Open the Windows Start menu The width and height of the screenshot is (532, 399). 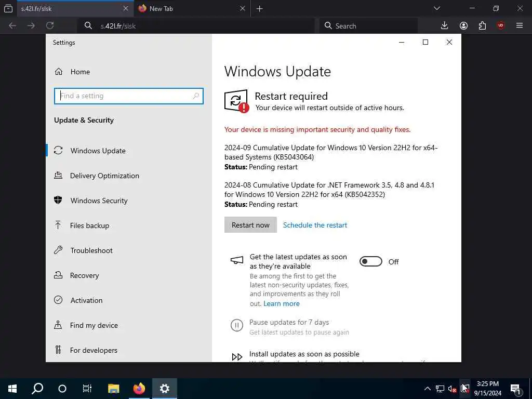pos(12,389)
